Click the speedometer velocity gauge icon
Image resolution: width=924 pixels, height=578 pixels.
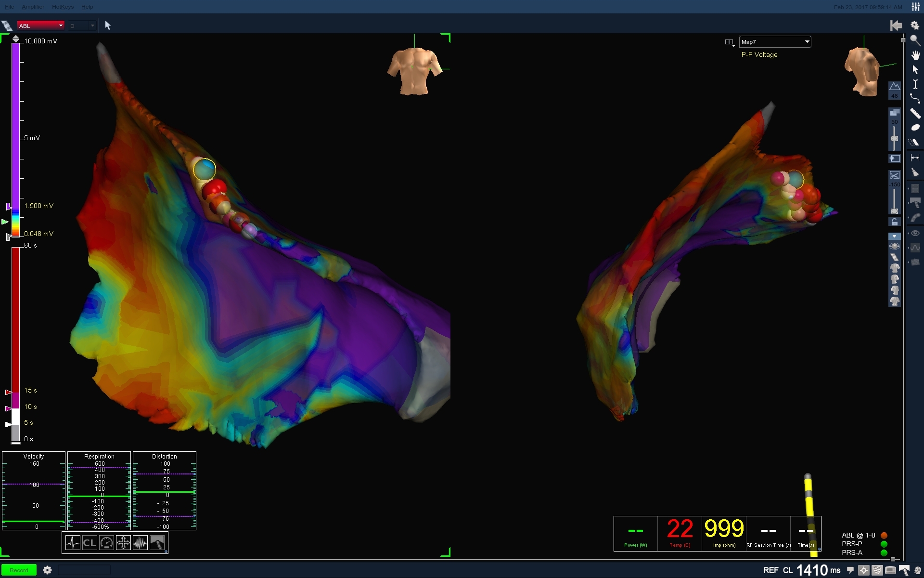[106, 543]
